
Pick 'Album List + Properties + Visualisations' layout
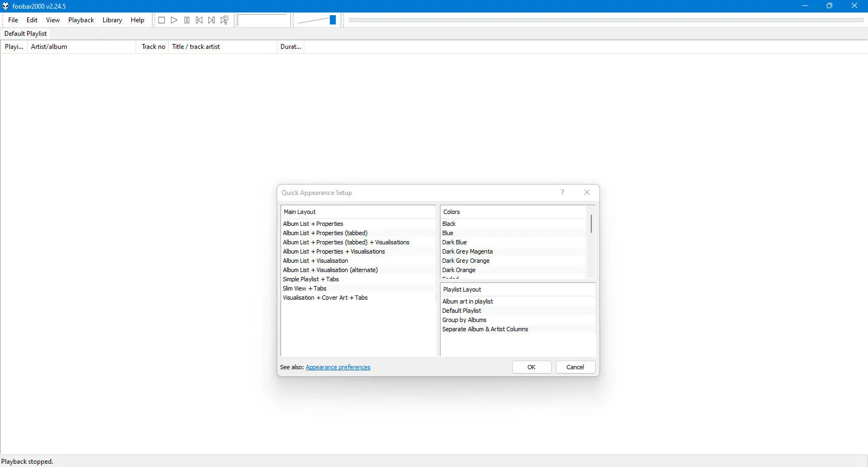[x=358, y=251]
